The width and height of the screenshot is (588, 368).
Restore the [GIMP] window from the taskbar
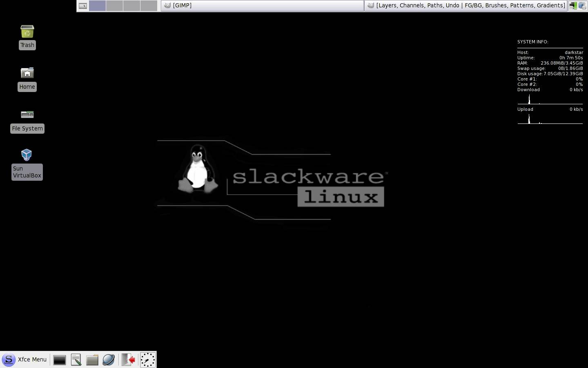tap(262, 5)
